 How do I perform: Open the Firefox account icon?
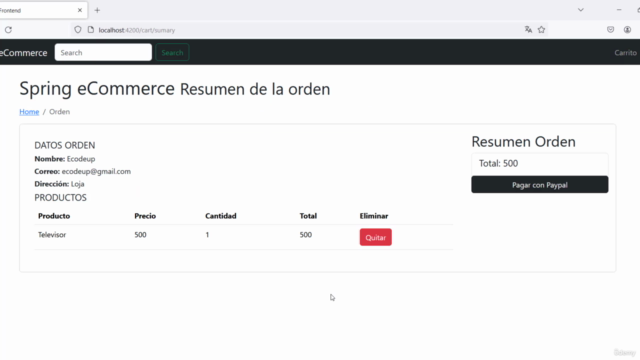point(627,29)
